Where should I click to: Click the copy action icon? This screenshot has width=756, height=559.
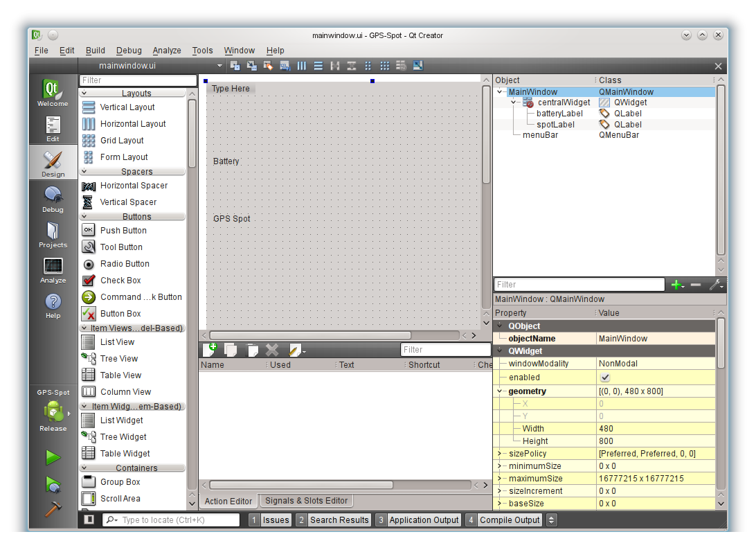pyautogui.click(x=231, y=350)
